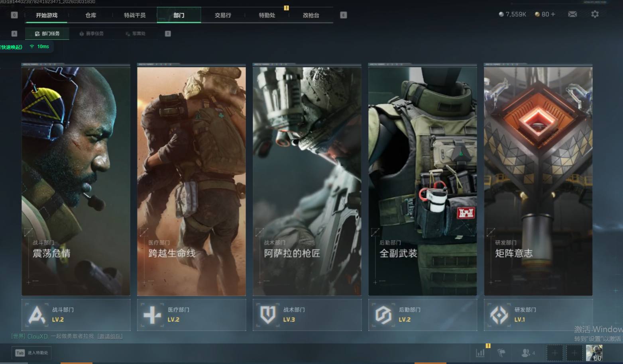This screenshot has height=364, width=623.
Task: Click the Tab key hint icon
Action: [20, 353]
